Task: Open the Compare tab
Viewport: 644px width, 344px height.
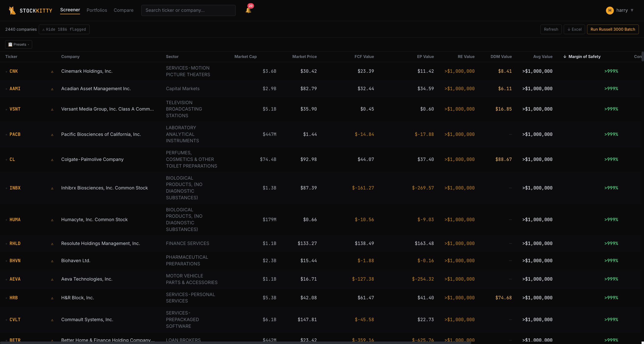Action: tap(123, 10)
